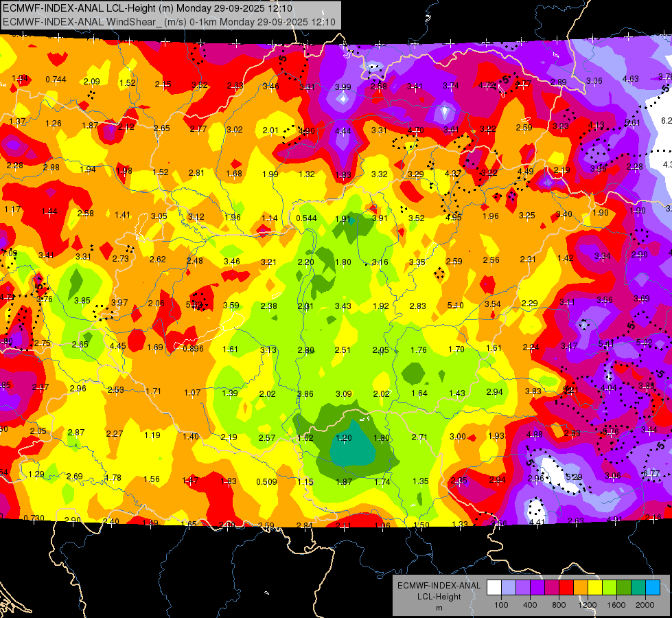Click the wind shear value 4.49
672x618 pixels.
(525, 172)
